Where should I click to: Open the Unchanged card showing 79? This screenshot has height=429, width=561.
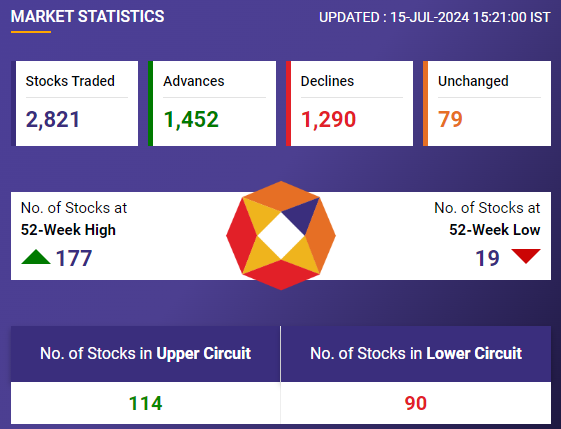(487, 103)
